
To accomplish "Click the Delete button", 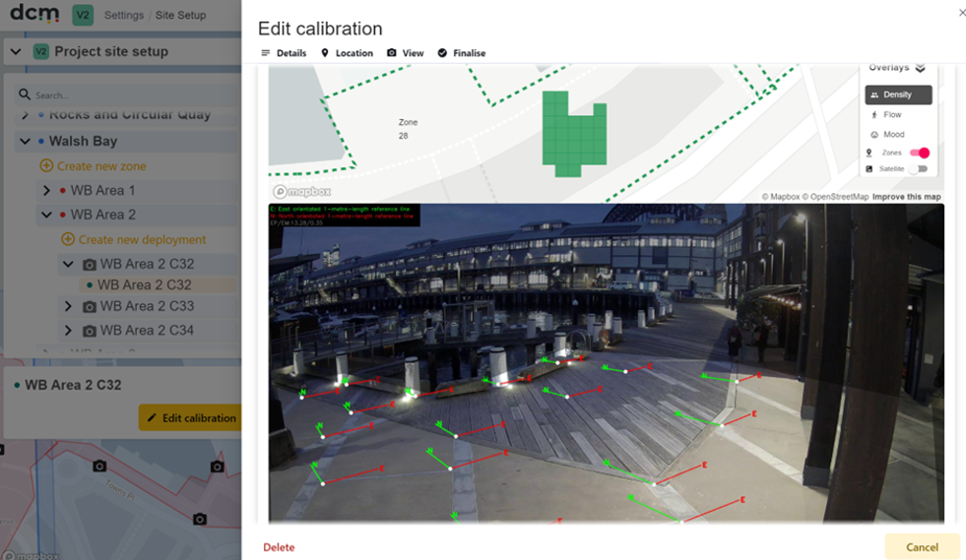I will pos(279,547).
